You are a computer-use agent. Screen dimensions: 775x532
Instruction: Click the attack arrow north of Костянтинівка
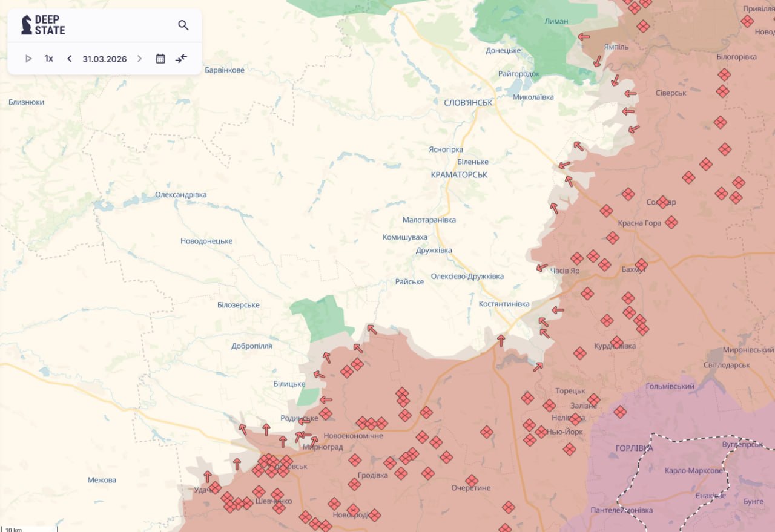501,340
